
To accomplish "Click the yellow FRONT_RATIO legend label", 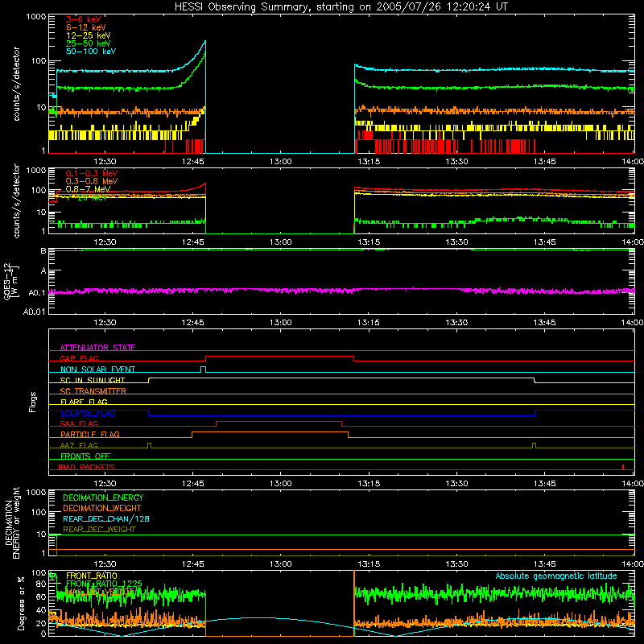I will [x=92, y=576].
